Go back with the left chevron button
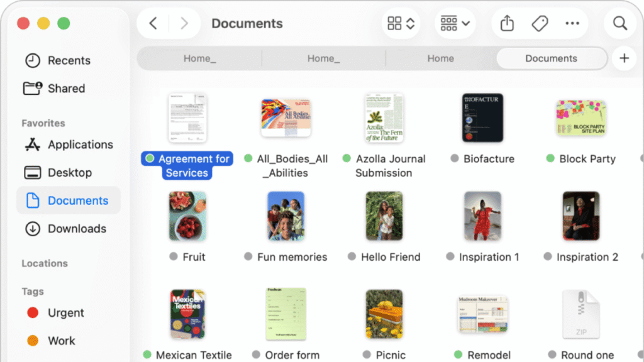This screenshot has width=644, height=362. (153, 23)
